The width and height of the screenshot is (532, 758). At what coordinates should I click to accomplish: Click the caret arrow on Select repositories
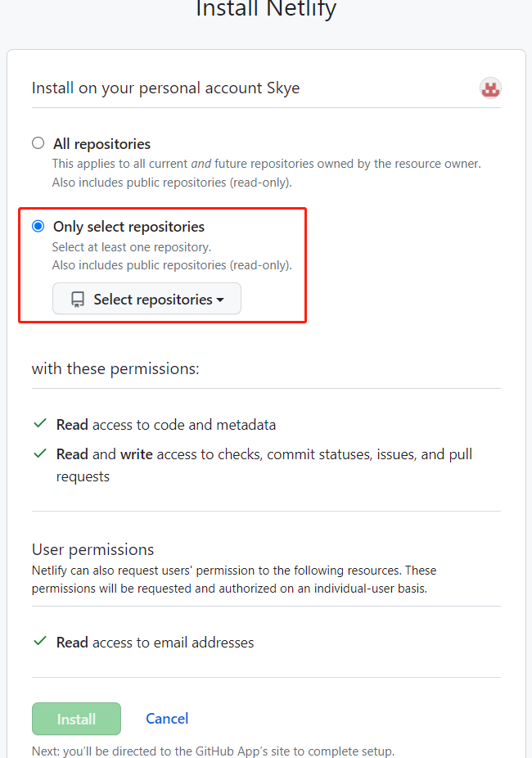(x=220, y=300)
